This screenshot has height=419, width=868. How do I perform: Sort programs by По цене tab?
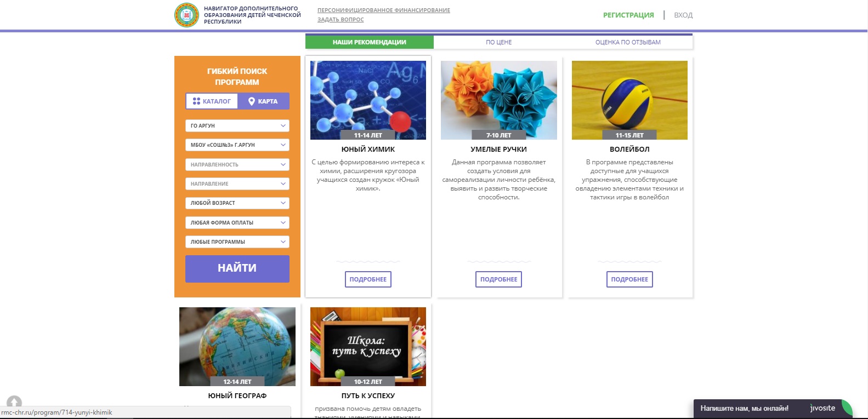tap(498, 42)
